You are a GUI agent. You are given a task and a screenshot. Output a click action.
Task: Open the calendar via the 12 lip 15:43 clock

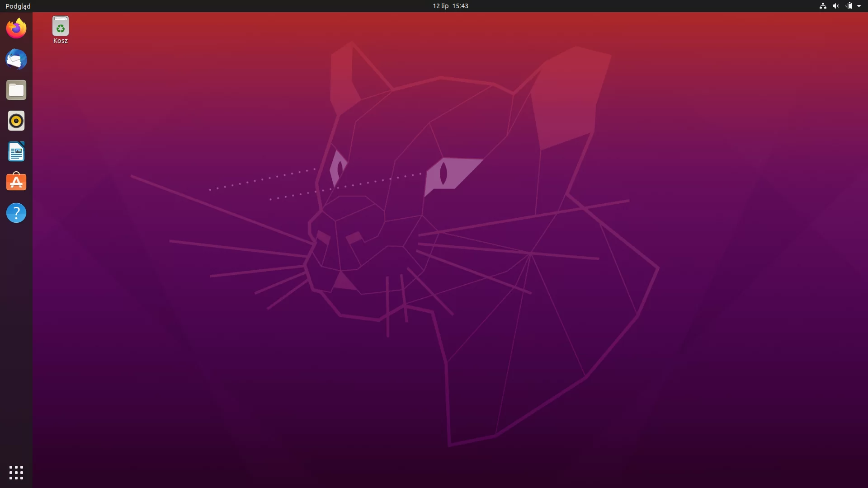coord(450,6)
